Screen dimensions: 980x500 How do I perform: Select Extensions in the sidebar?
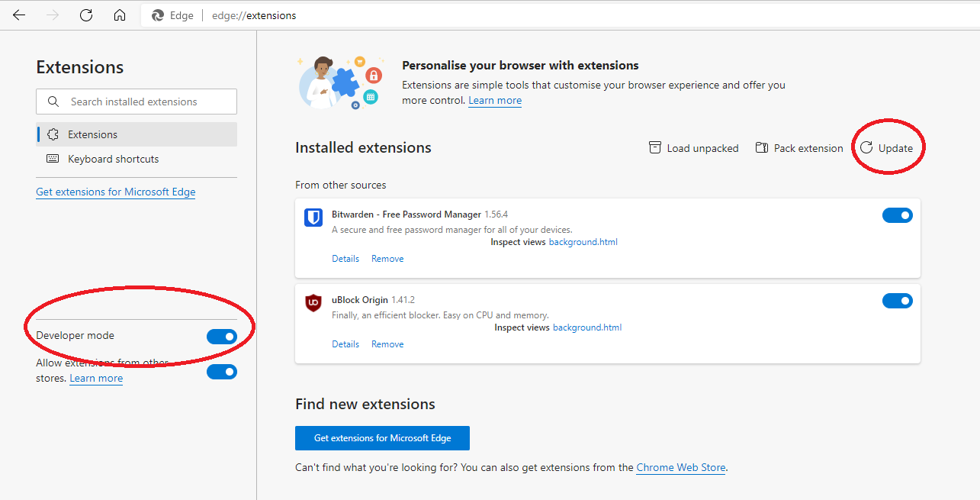pos(92,134)
